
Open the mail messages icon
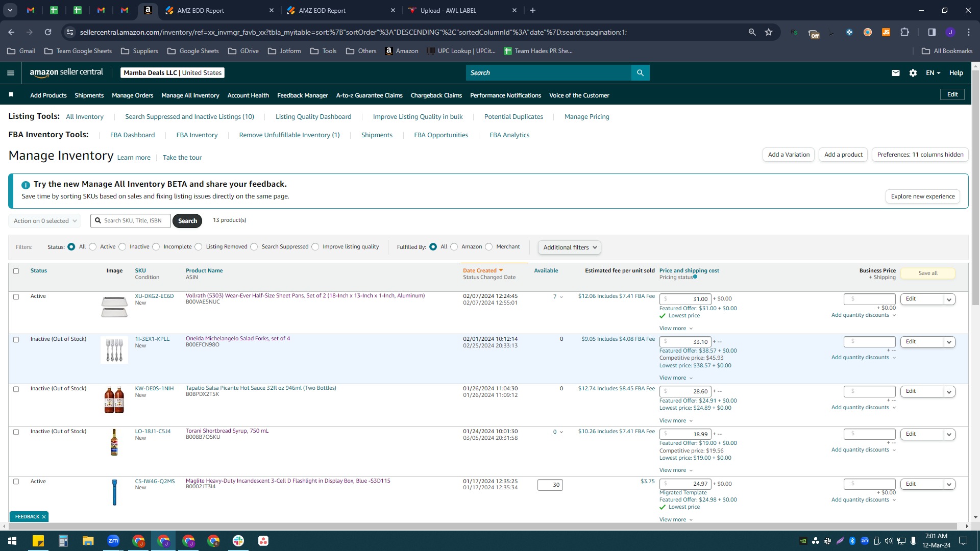pos(895,73)
